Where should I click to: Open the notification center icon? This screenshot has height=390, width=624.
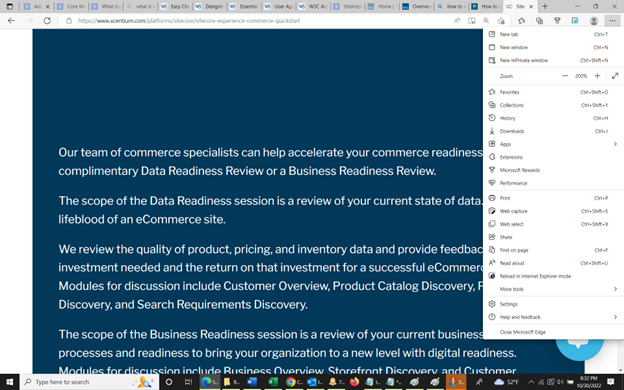pos(611,382)
